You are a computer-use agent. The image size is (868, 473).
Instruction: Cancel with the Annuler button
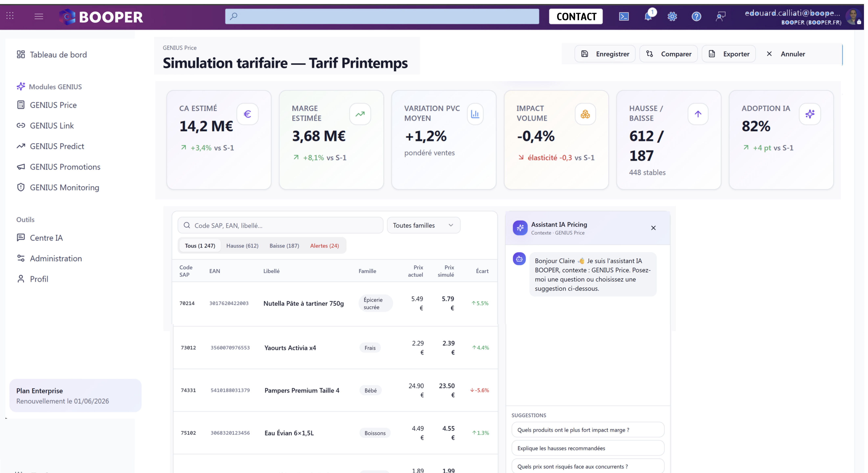[785, 54]
